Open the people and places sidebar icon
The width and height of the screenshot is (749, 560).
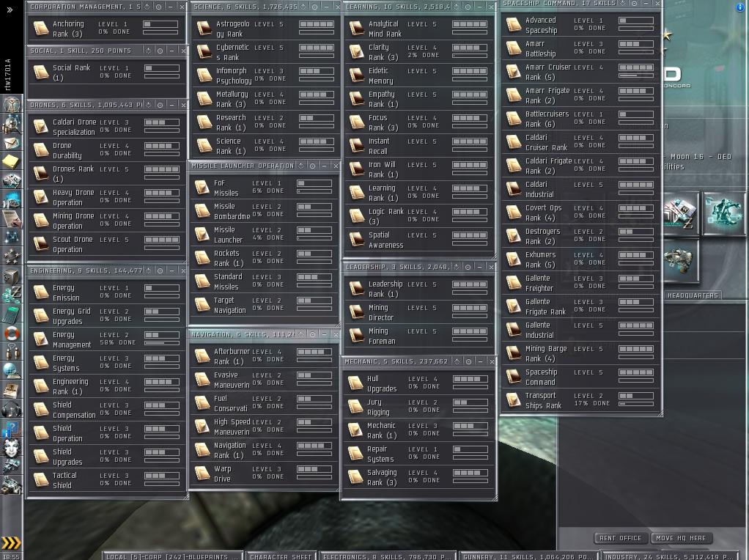tap(12, 123)
